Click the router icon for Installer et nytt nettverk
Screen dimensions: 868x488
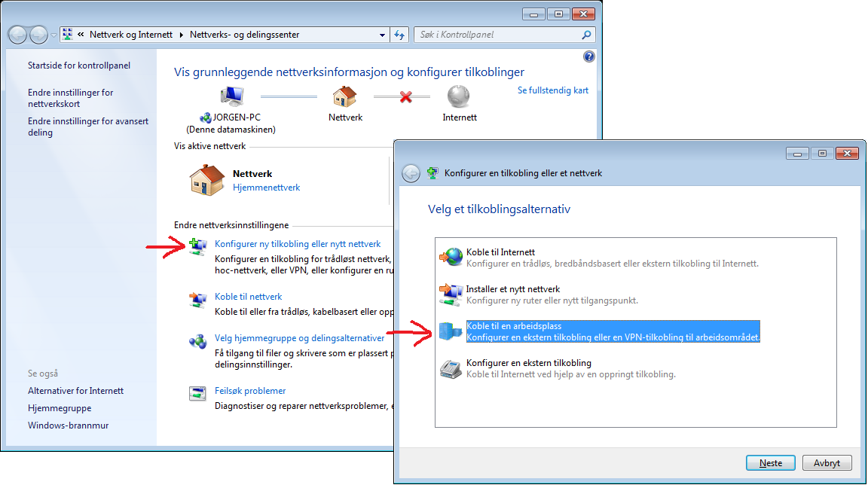[x=451, y=293]
